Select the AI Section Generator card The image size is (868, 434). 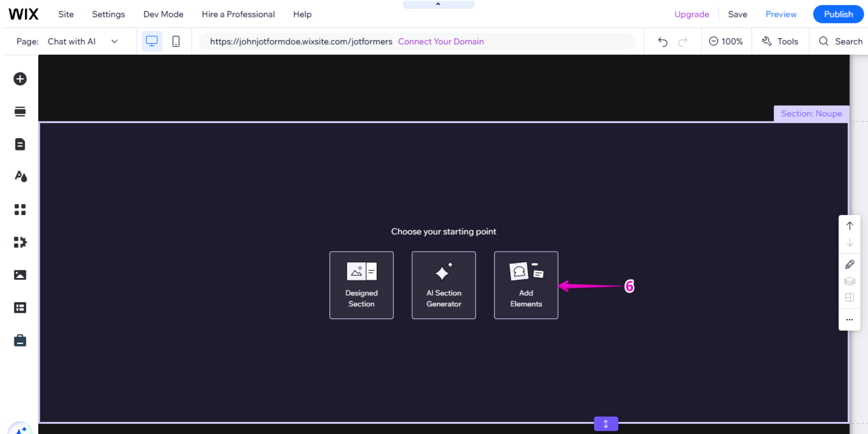(444, 285)
